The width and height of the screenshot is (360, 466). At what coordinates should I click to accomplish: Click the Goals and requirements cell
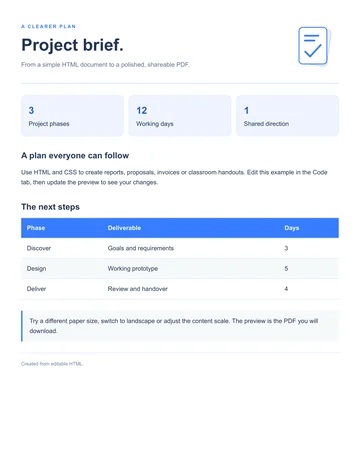[141, 248]
